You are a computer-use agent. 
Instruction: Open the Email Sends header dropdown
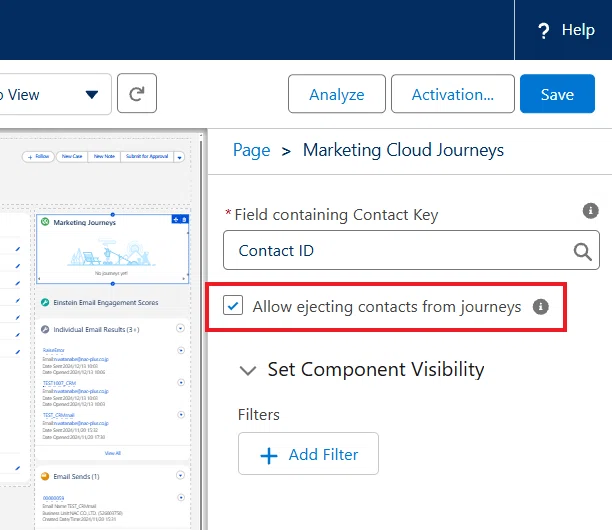click(x=180, y=475)
